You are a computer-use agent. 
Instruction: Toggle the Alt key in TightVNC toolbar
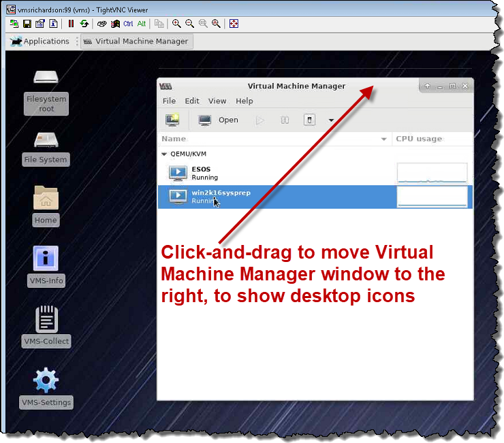point(142,24)
